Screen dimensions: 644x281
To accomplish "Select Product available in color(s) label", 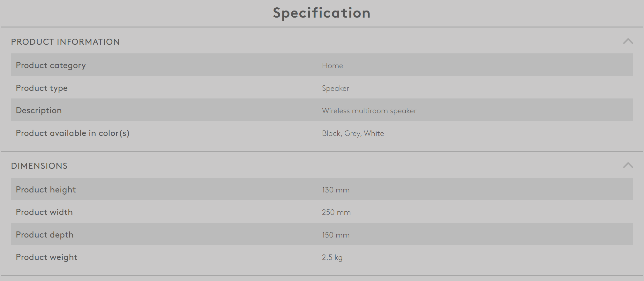I will tap(72, 133).
